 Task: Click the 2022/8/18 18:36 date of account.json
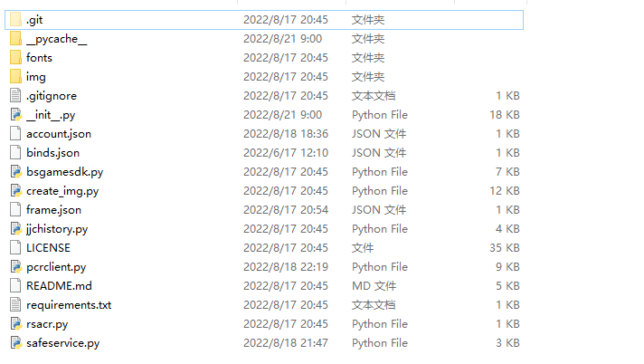point(286,134)
